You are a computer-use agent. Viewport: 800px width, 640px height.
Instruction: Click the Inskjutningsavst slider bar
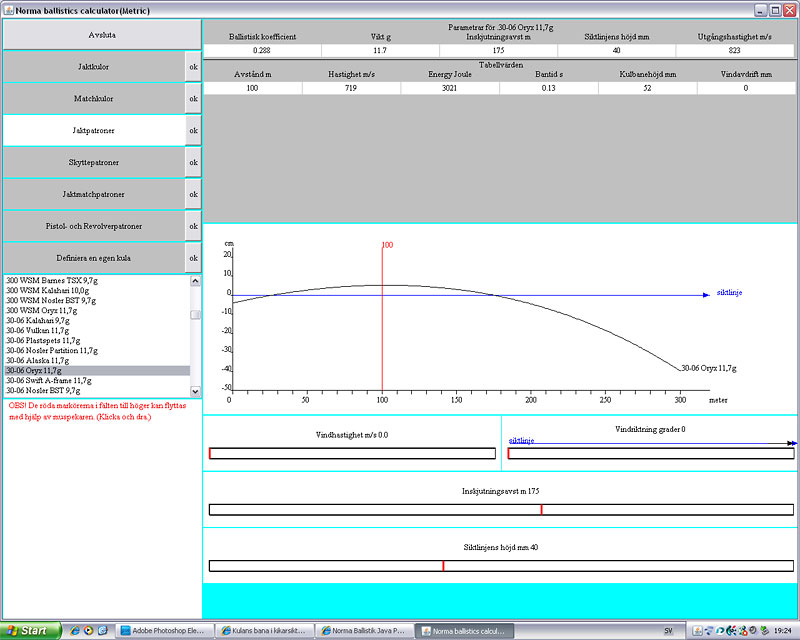coord(500,510)
